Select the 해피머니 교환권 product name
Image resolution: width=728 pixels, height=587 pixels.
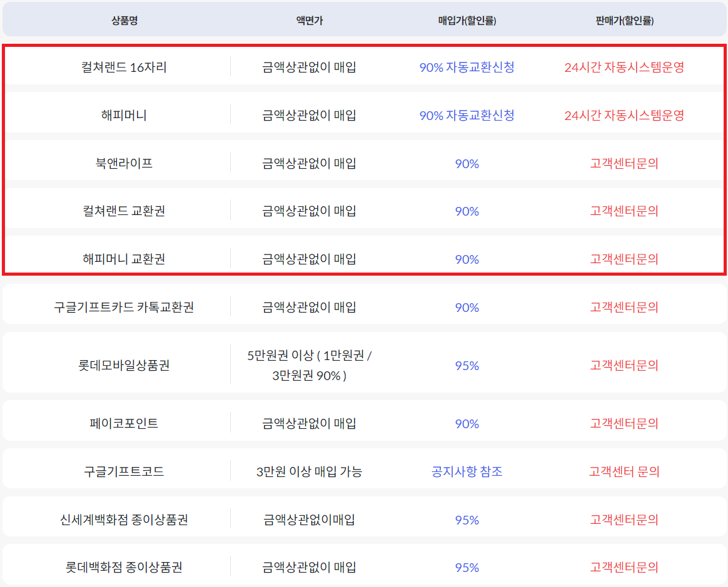coord(124,259)
